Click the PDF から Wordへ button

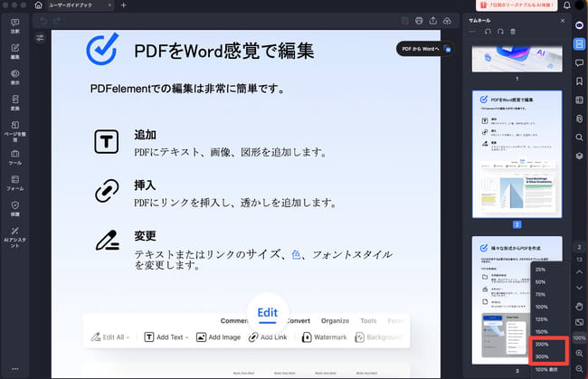[x=426, y=49]
